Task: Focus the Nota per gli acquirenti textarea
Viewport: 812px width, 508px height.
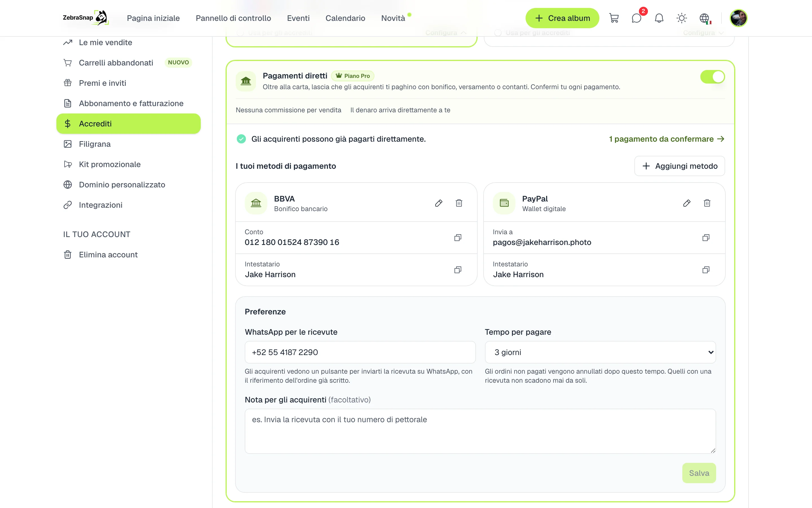Action: pos(480,431)
